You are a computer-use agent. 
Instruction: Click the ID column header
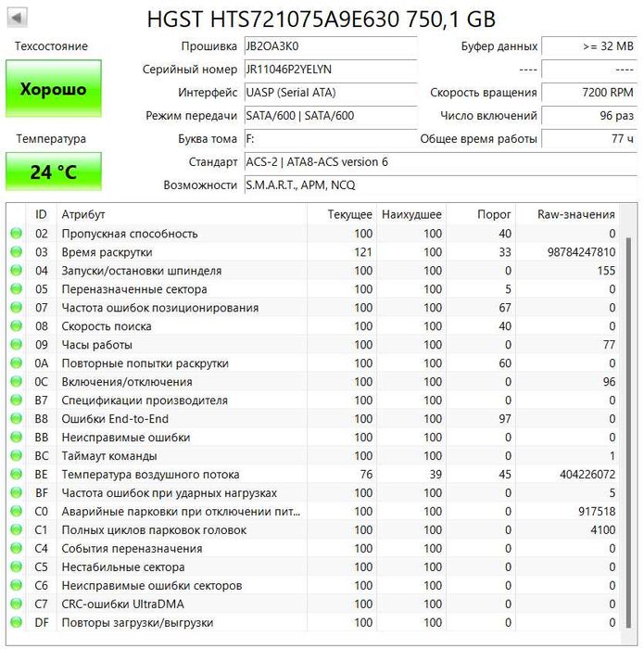[x=41, y=214]
